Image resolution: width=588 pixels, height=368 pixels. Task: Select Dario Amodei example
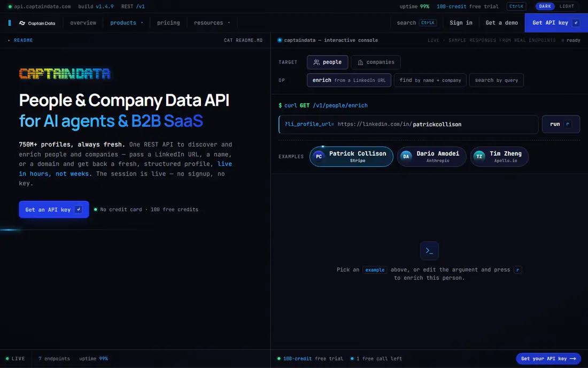pos(431,156)
